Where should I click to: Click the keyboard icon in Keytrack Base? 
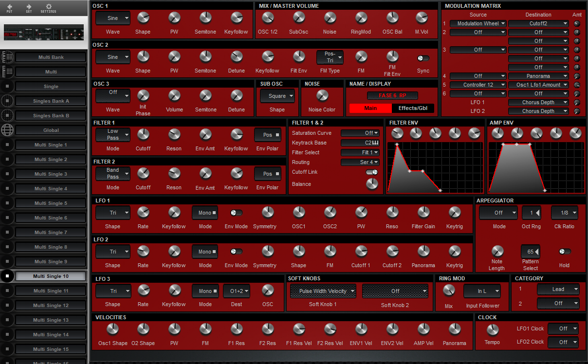(375, 143)
